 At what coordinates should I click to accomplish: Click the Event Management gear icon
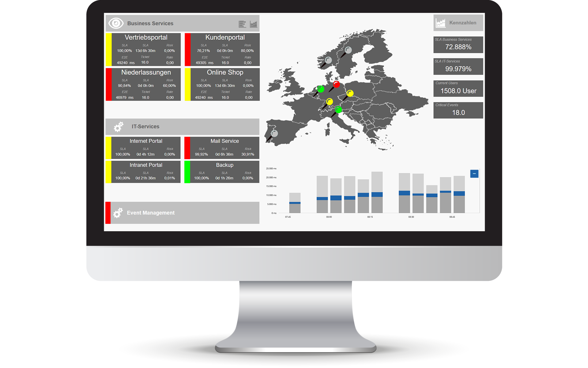118,213
